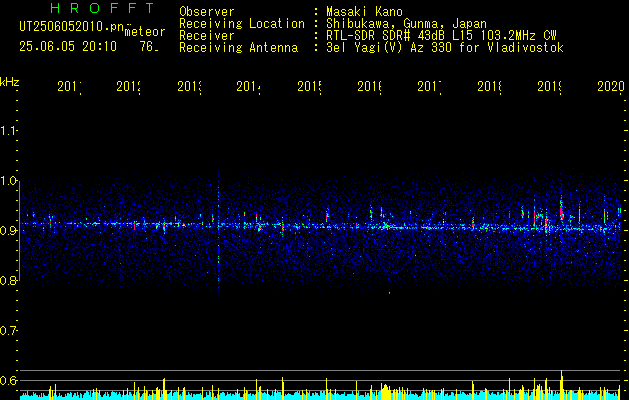Click the 0.8 kHz axis label
The image size is (629, 400).
tap(9, 280)
